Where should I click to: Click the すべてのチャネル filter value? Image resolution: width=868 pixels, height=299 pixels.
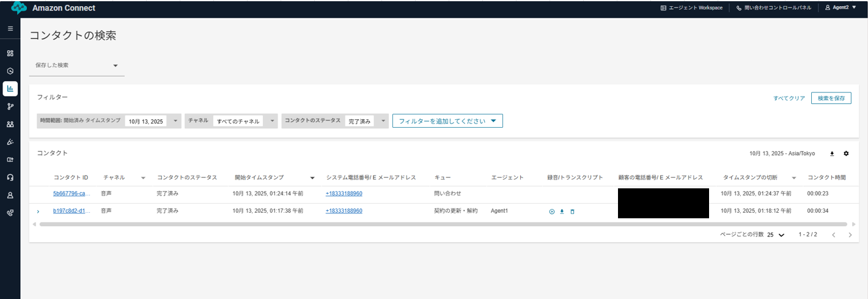238,122
